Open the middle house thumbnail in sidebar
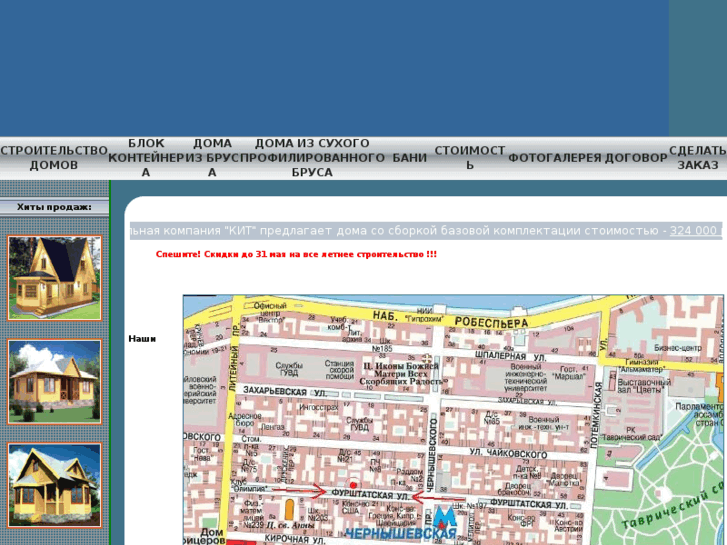 tap(55, 382)
